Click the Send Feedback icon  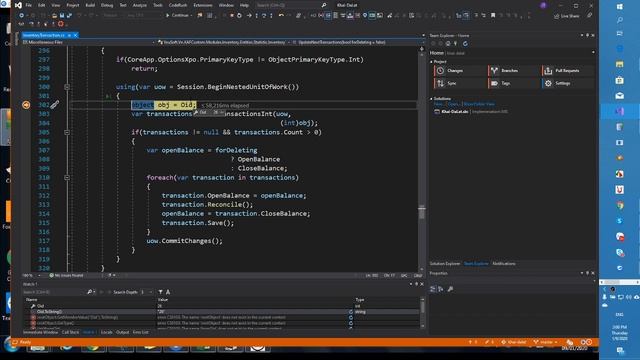tap(589, 16)
